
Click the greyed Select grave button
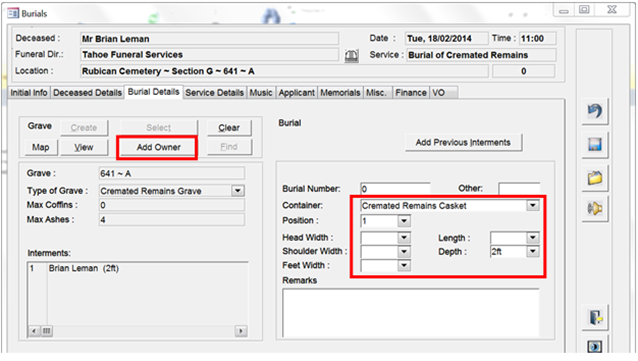[159, 128]
